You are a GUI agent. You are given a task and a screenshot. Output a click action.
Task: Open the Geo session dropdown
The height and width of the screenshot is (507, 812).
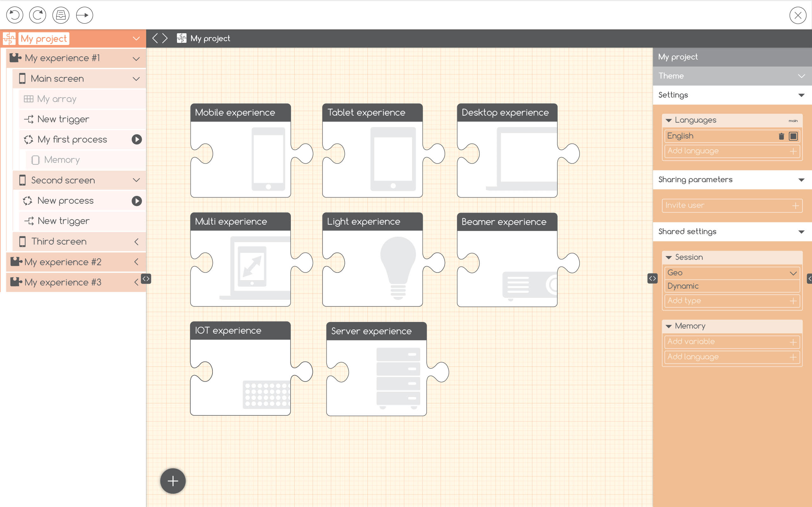tap(793, 273)
